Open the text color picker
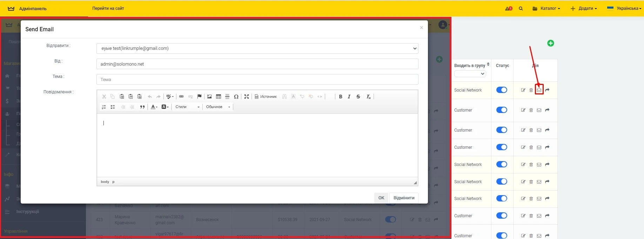The width and height of the screenshot is (644, 239). click(x=154, y=107)
